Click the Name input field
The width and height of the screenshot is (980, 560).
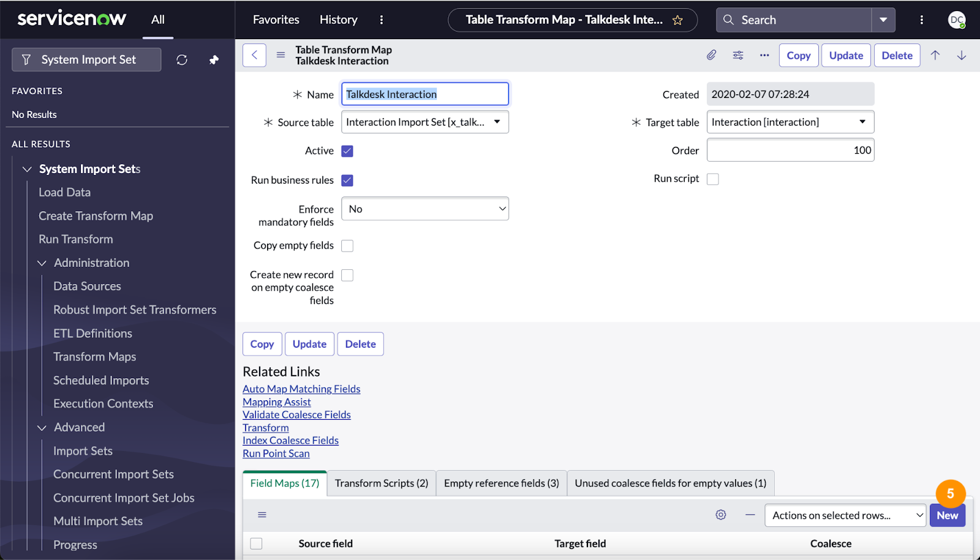pos(425,94)
